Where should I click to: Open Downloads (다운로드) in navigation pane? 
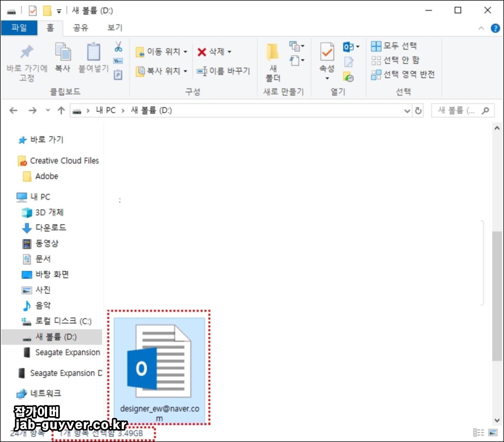(44, 228)
